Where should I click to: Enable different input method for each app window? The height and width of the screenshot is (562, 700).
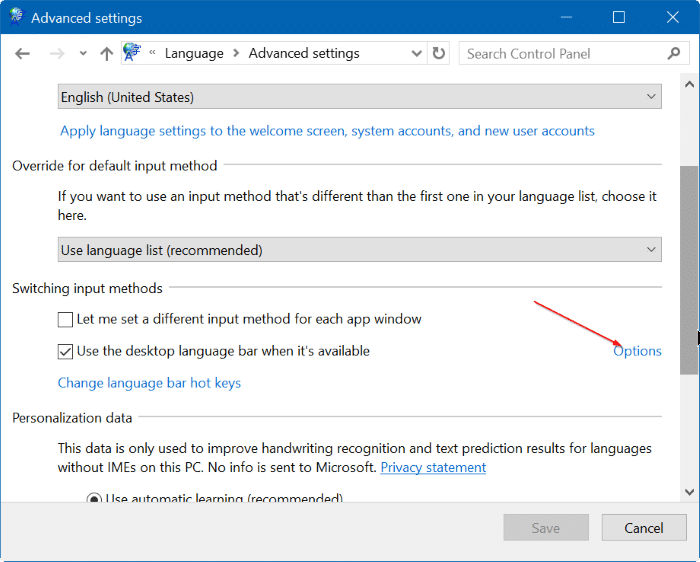pos(65,320)
